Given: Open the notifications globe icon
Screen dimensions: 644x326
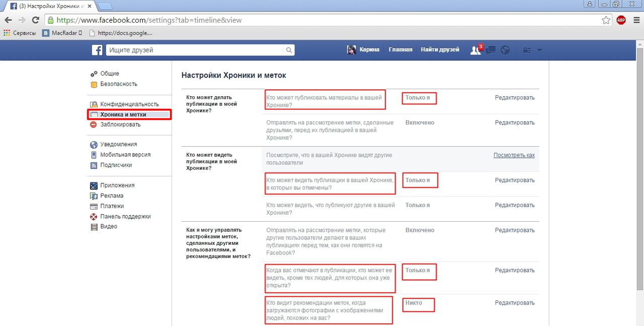Looking at the screenshot, I should coord(506,50).
